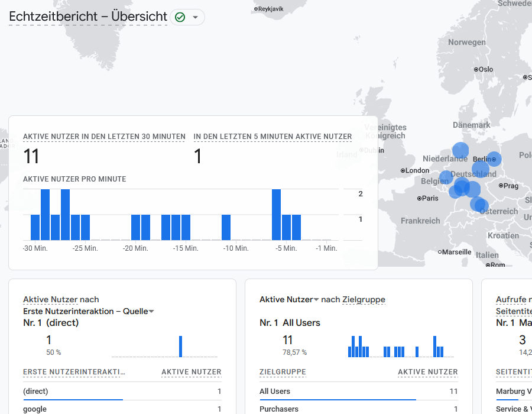Click the Paris city marker on map
This screenshot has width=532, height=414.
click(419, 199)
